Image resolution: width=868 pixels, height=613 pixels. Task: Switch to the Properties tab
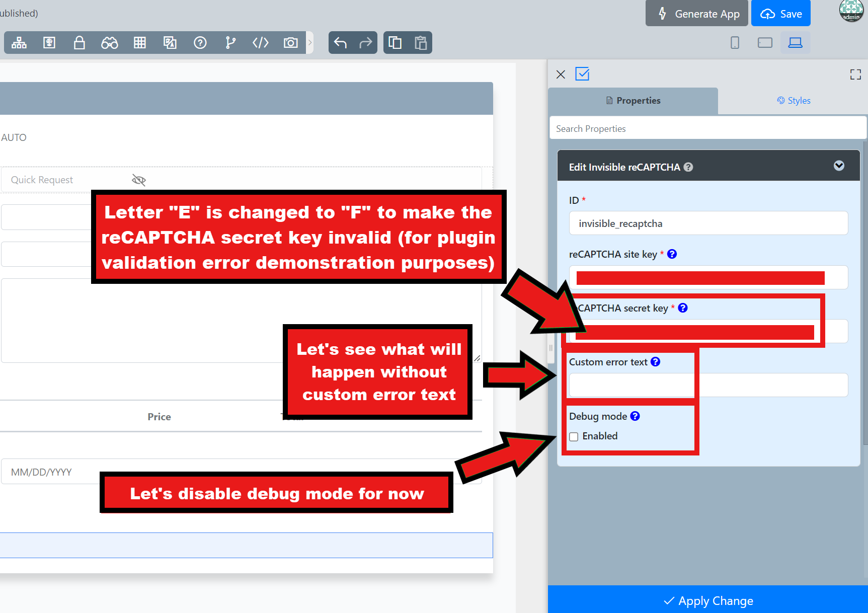click(633, 101)
